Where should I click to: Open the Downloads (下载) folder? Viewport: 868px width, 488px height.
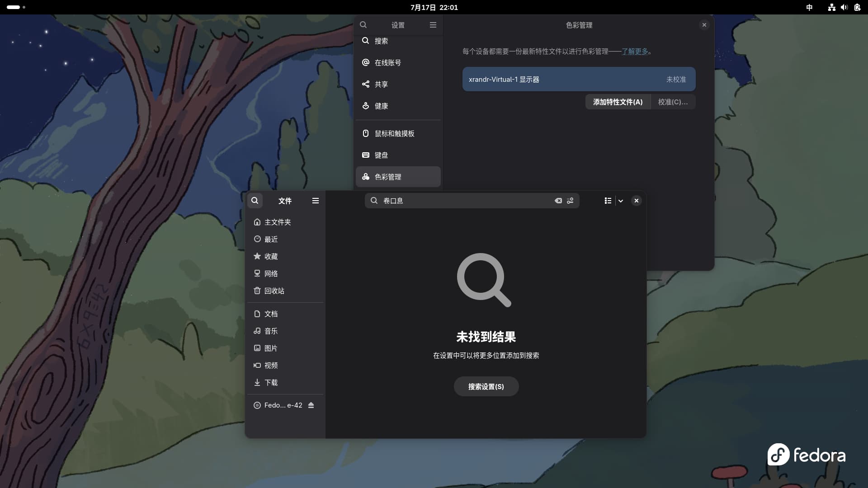(271, 383)
